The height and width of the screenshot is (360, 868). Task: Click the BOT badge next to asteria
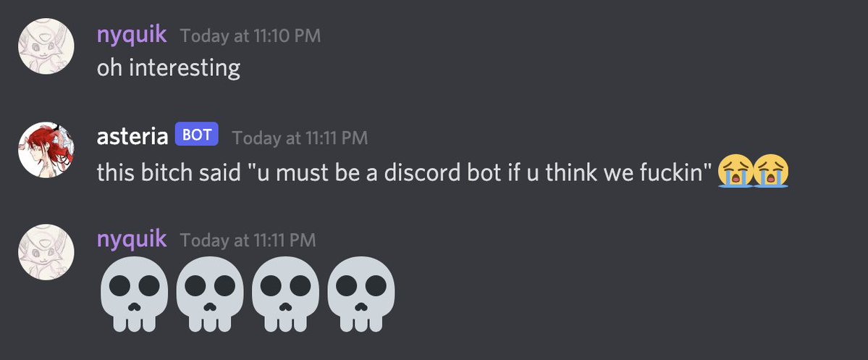coord(196,135)
